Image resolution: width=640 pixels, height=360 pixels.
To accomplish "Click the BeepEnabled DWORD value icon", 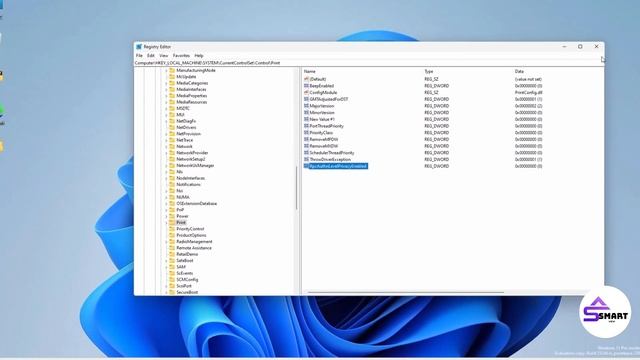I will (306, 86).
